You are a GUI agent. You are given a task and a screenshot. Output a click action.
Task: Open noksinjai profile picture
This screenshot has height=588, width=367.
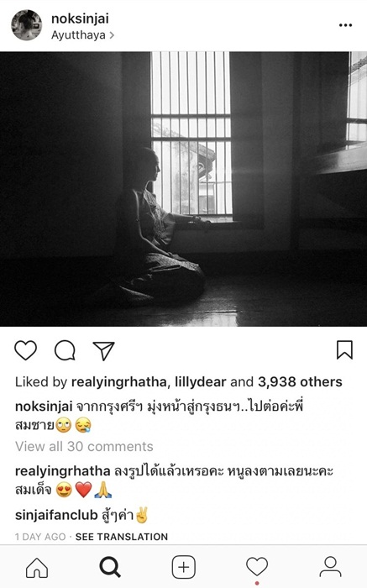tap(27, 25)
